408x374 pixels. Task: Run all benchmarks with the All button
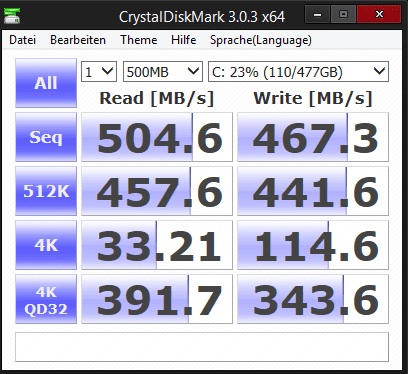coord(46,83)
